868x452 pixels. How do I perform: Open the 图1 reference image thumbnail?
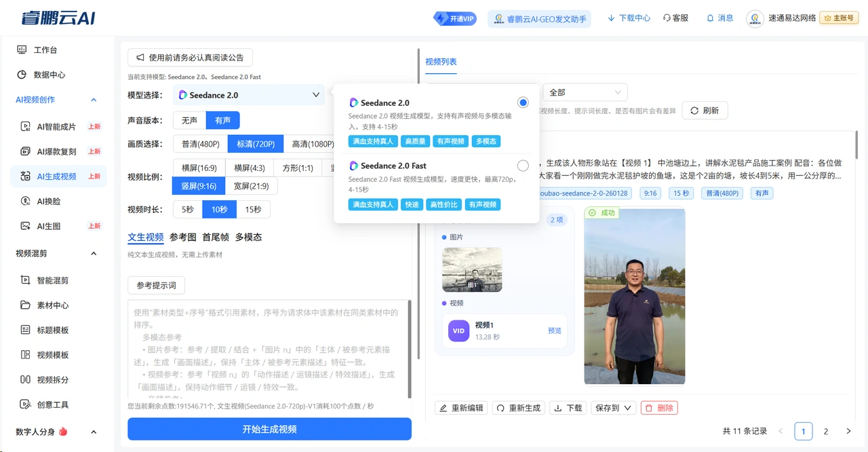(472, 269)
